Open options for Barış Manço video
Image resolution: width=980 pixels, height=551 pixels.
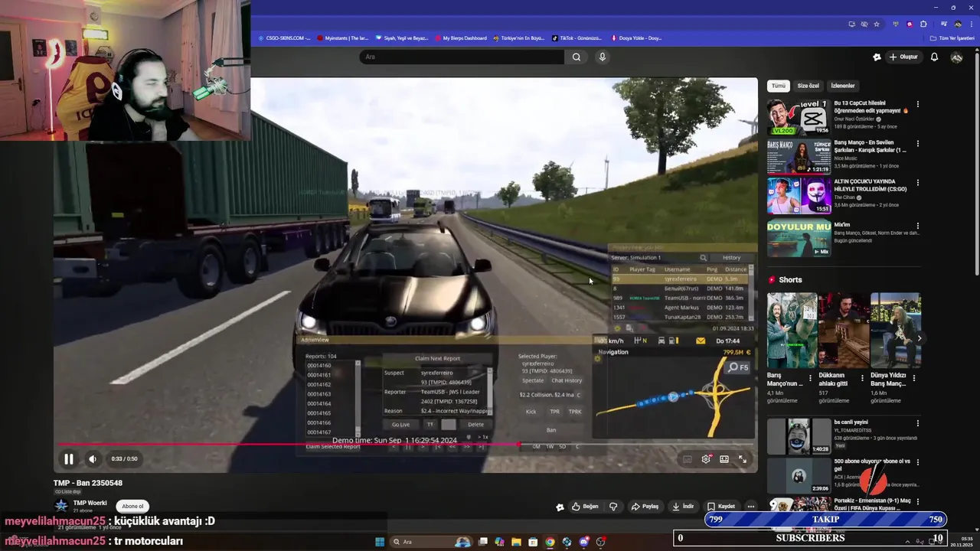tap(918, 143)
